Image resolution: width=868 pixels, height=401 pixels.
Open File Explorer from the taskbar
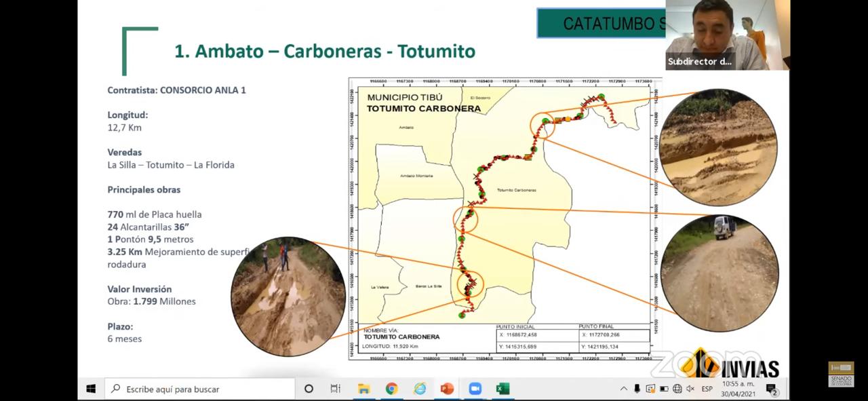pos(363,389)
